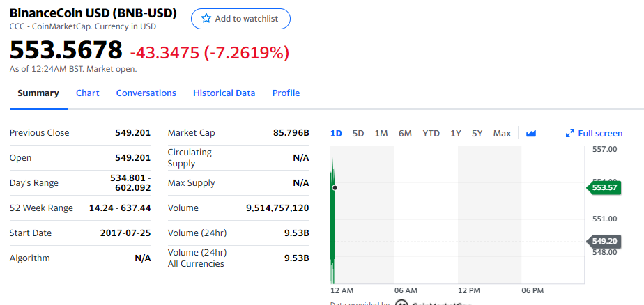The height and width of the screenshot is (305, 644).
Task: Click the Market Cap value 85.796B
Action: tap(291, 132)
